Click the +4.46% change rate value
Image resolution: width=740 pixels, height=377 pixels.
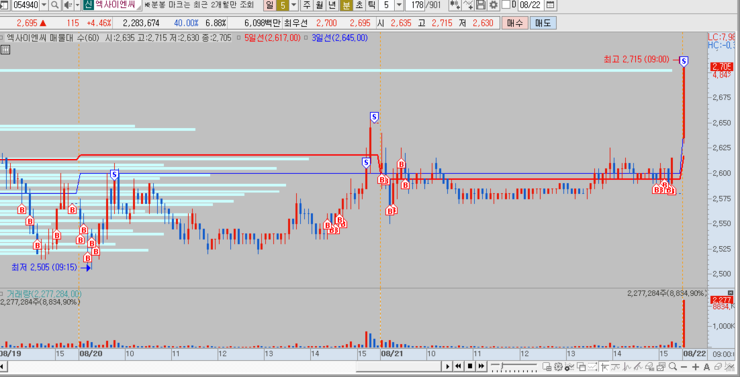[99, 23]
